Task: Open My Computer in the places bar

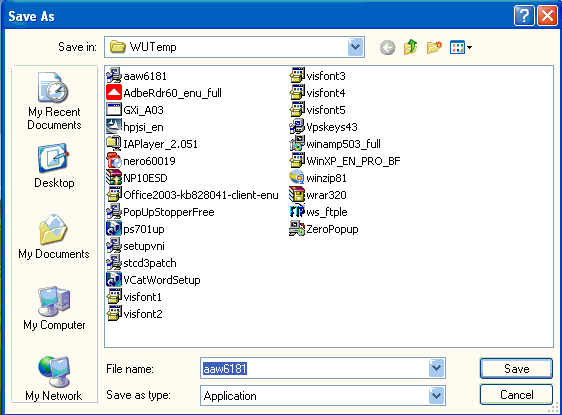Action: tap(54, 308)
